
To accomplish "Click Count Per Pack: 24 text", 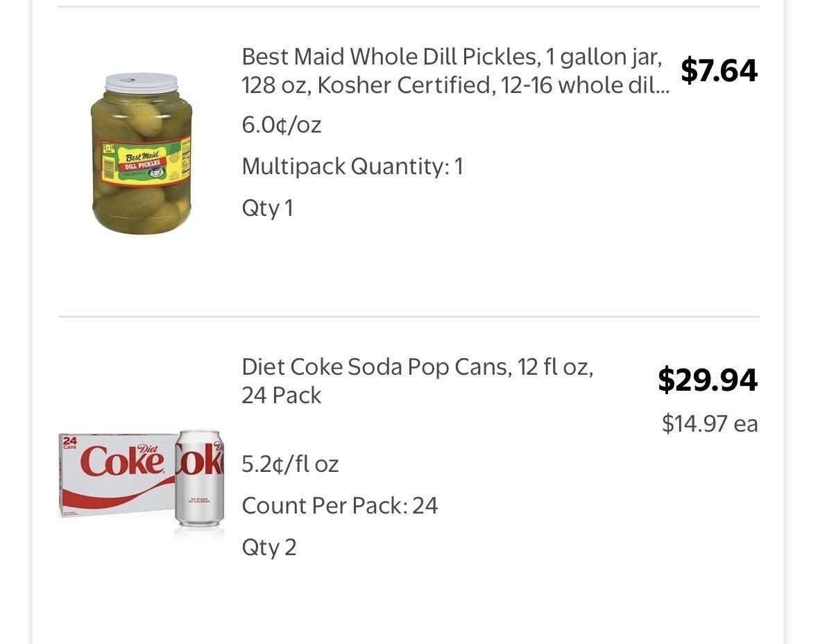I will coord(340,505).
